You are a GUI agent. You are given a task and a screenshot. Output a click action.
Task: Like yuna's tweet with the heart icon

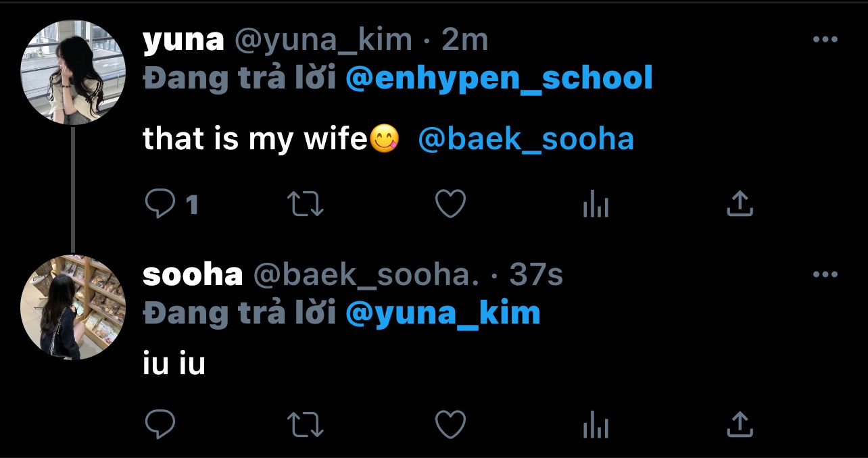point(450,204)
